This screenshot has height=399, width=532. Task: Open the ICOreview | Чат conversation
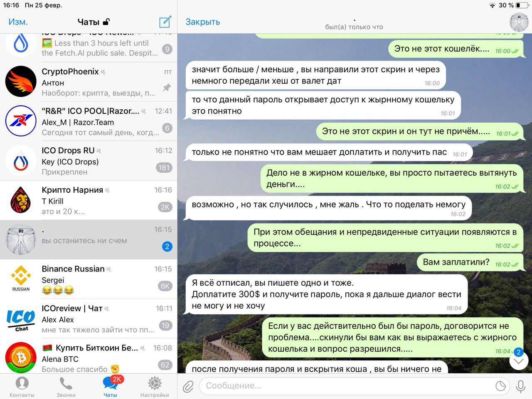(x=89, y=319)
